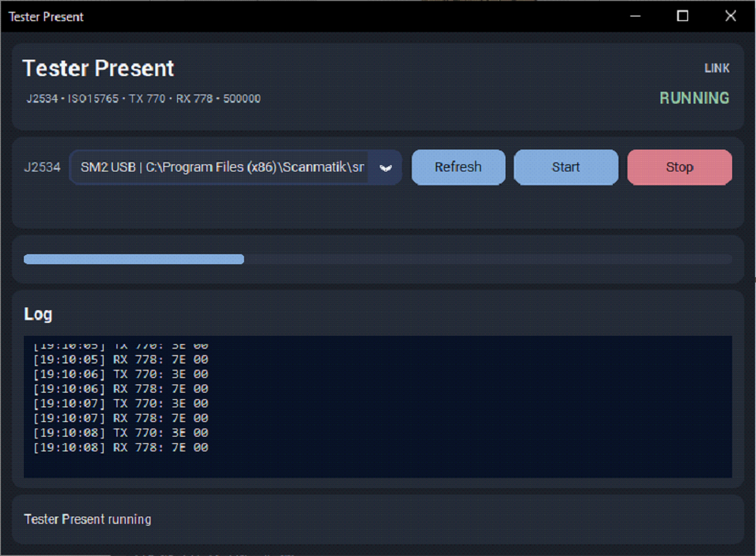Click the large Tester Present heading
Image resolution: width=756 pixels, height=556 pixels.
[98, 69]
